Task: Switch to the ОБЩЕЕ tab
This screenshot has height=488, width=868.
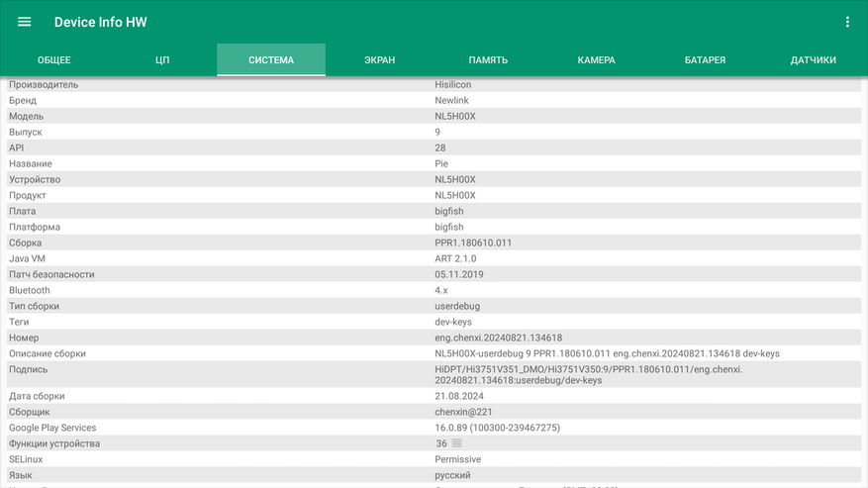Action: 54,59
